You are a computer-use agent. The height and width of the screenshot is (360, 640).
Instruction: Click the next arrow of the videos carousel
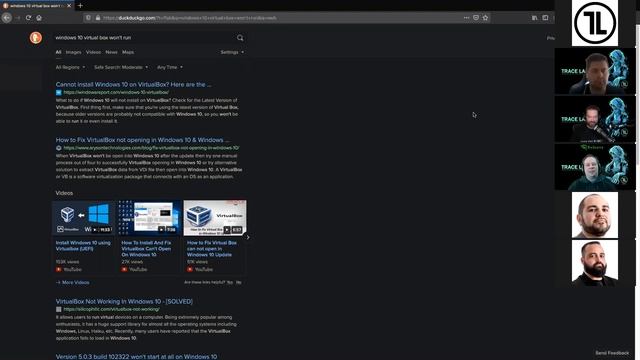[x=247, y=237]
